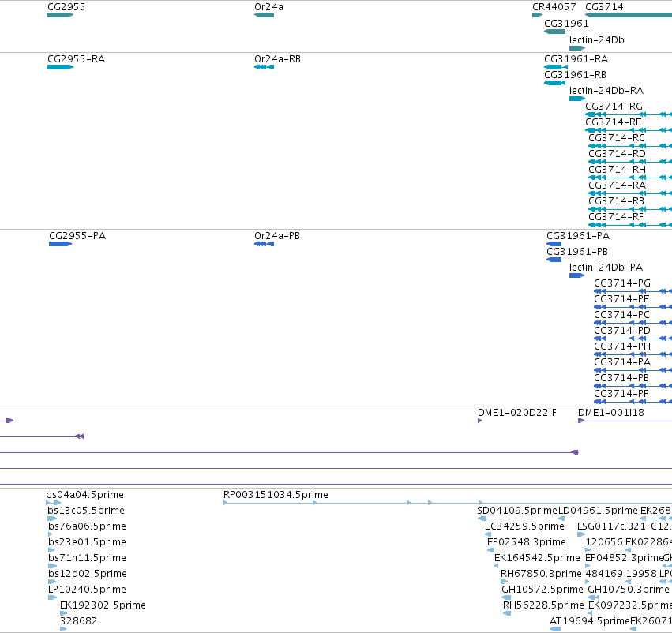Viewport: 672px width, 633px height.
Task: Click the LP10240.5prime EST label
Action: 87,590
